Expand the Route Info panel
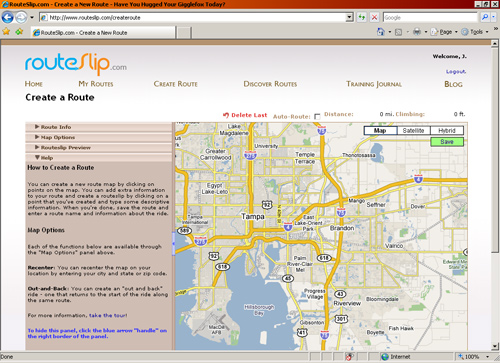The image size is (500, 363). 99,127
